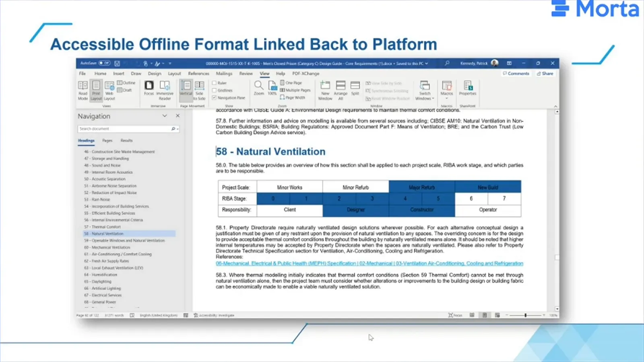644x362 pixels.
Task: Save the document with the save icon
Action: click(x=117, y=64)
